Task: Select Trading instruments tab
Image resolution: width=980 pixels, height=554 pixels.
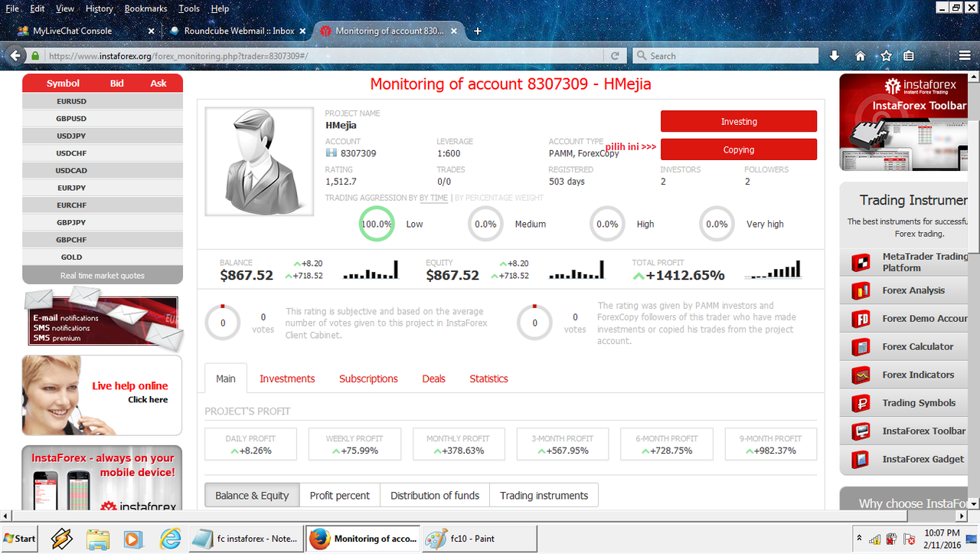Action: point(544,496)
